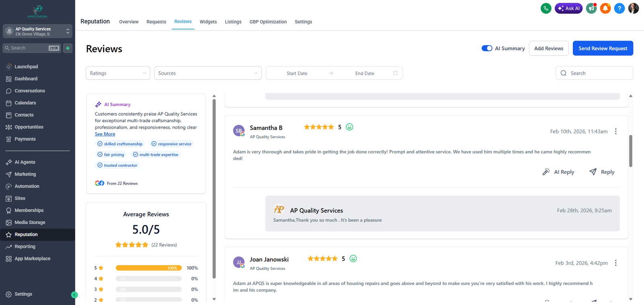Switch to the Widgets tab
The image size is (644, 305).
pos(208,22)
